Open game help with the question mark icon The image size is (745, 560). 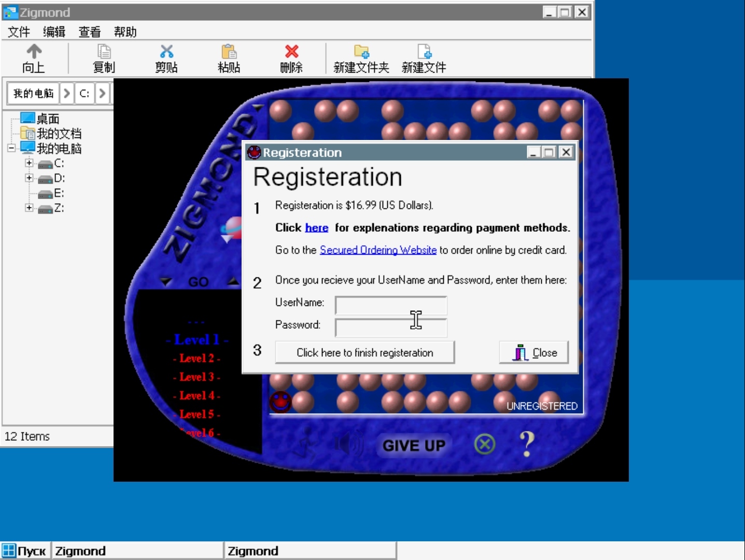[x=527, y=443]
